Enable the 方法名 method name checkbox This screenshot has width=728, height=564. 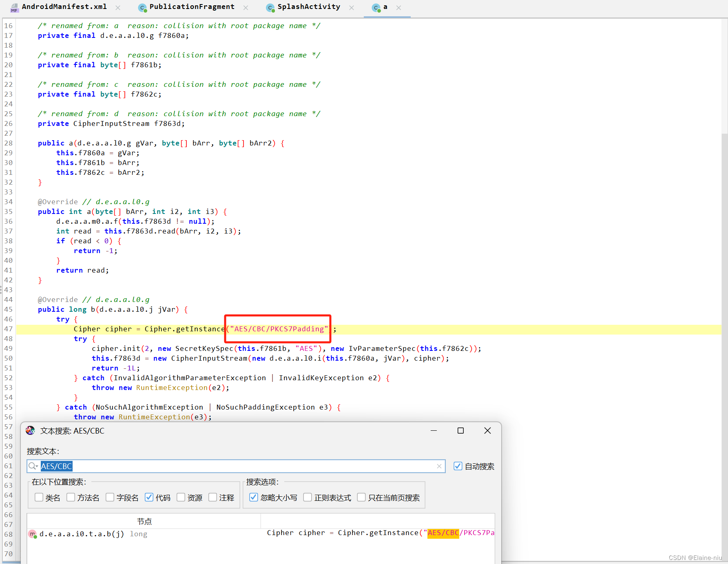[x=71, y=497]
